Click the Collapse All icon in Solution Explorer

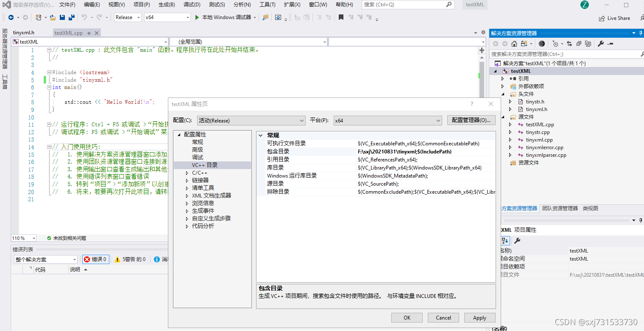[578, 43]
